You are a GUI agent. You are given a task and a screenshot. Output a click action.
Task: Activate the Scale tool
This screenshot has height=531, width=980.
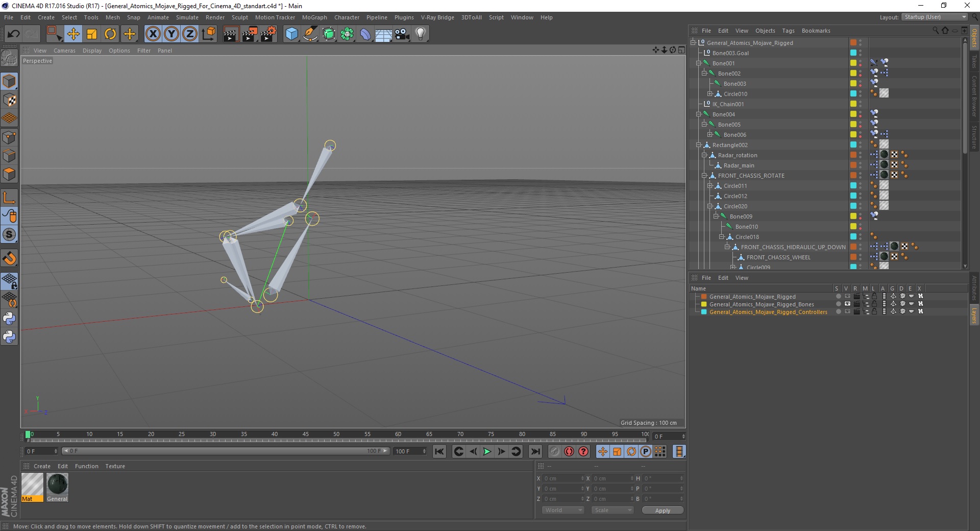point(92,34)
